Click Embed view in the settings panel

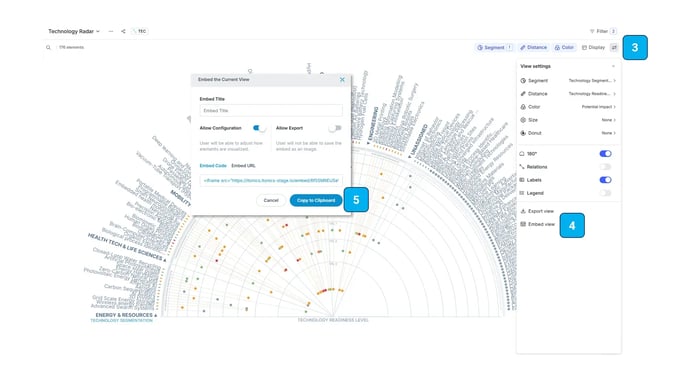538,224
